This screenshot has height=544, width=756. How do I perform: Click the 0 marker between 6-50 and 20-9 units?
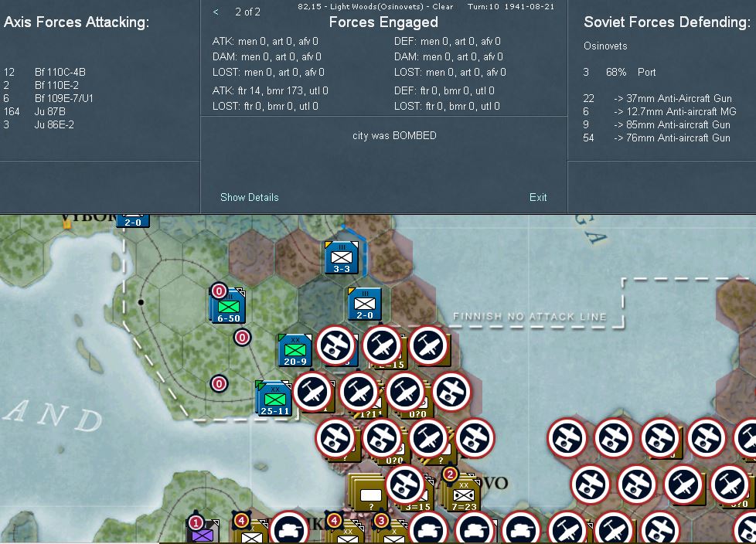[x=242, y=337]
